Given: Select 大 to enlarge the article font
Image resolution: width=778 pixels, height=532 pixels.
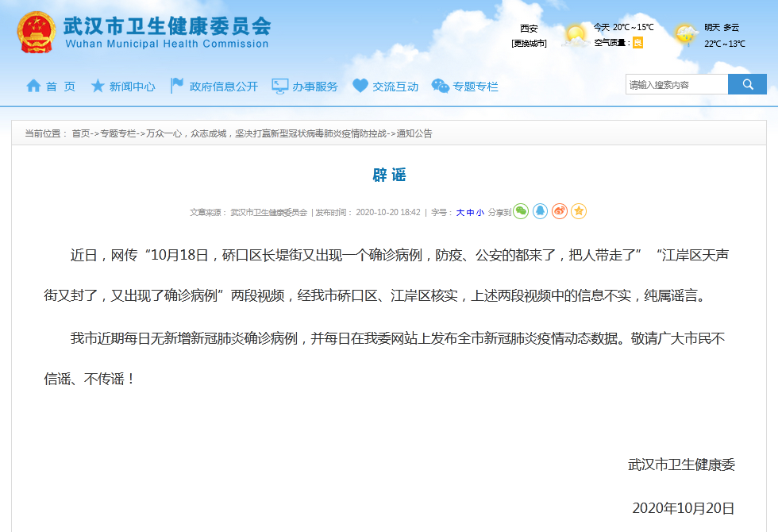Looking at the screenshot, I should coord(460,211).
